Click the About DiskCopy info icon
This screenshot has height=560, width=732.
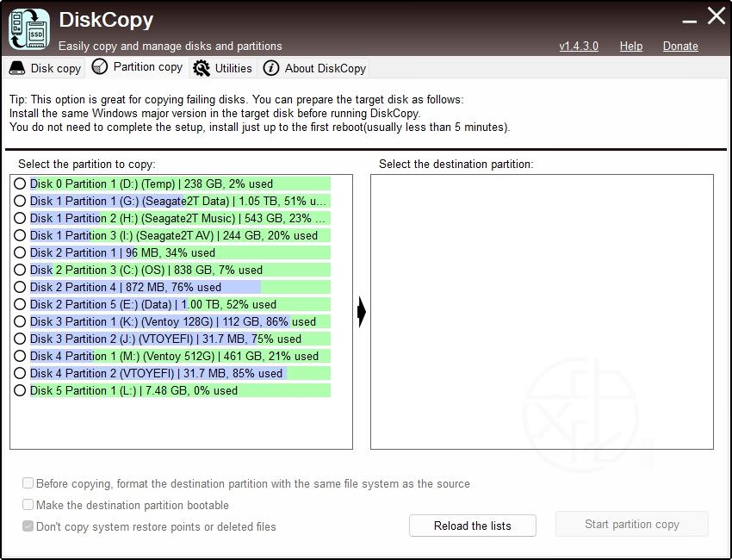[271, 68]
